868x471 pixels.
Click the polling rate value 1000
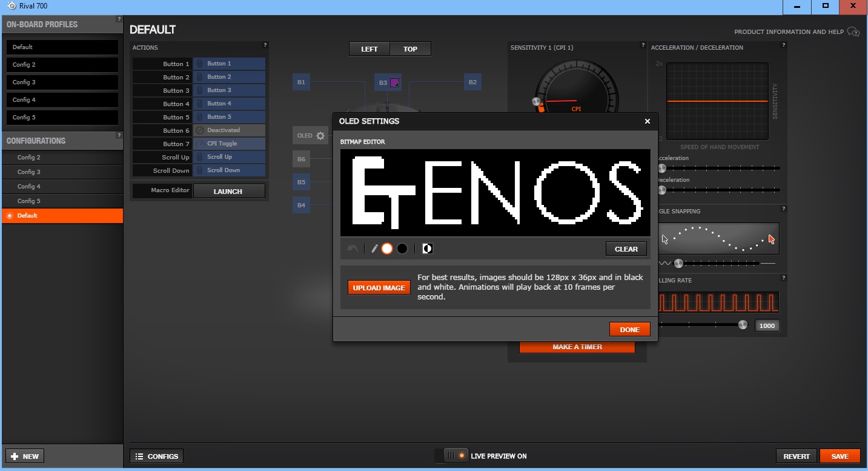point(767,326)
